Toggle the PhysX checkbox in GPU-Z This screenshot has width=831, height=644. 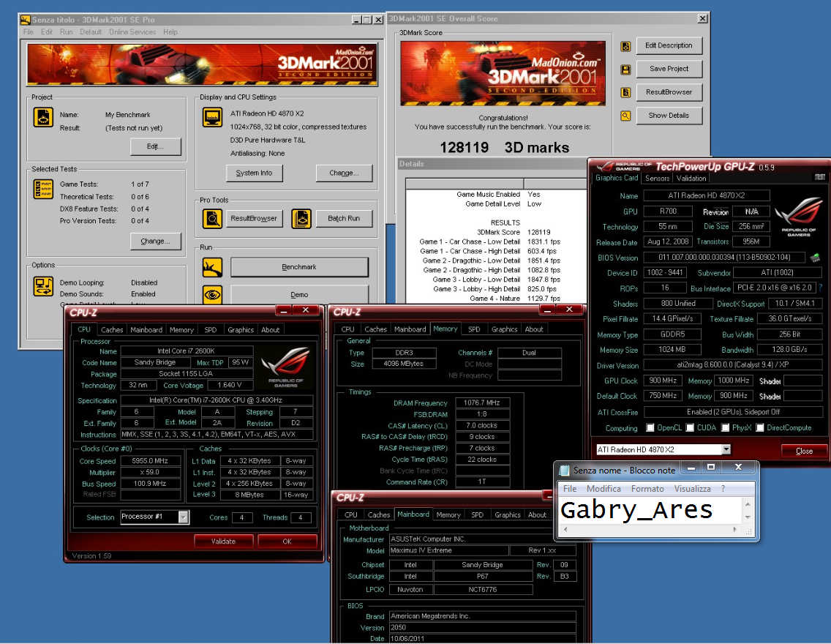click(x=725, y=427)
